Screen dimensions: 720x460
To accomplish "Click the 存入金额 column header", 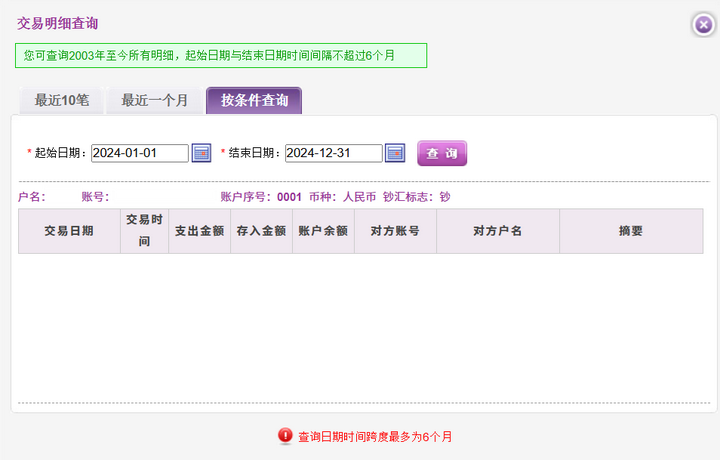I will pos(260,231).
